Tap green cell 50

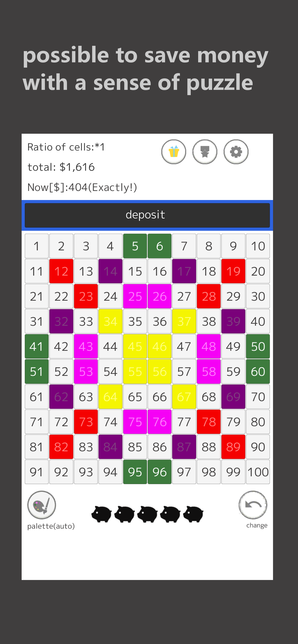point(258,346)
